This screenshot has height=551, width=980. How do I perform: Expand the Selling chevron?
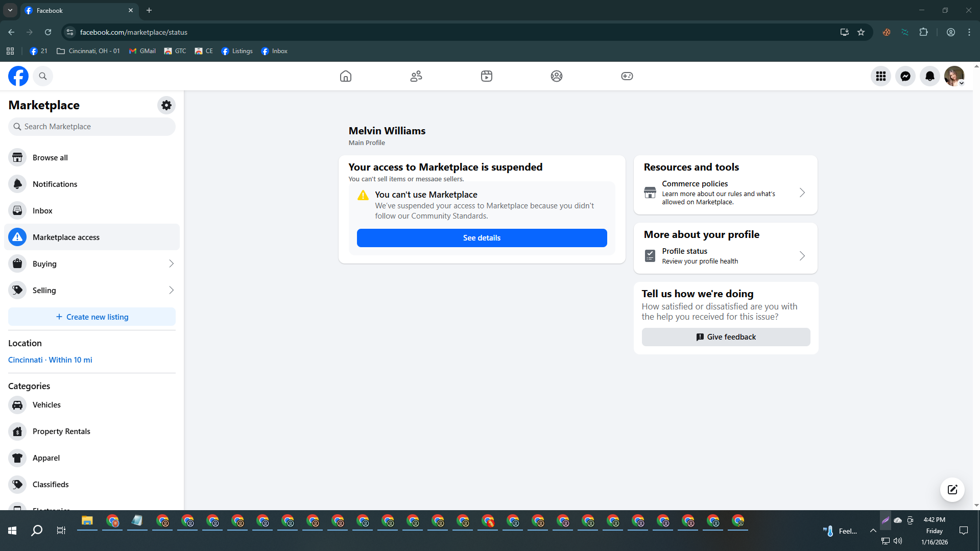pos(171,290)
